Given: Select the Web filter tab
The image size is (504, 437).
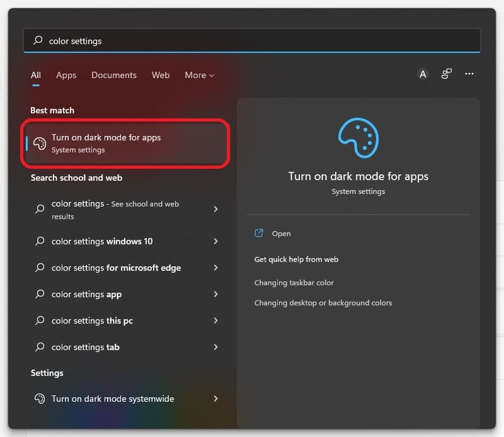Looking at the screenshot, I should (161, 75).
